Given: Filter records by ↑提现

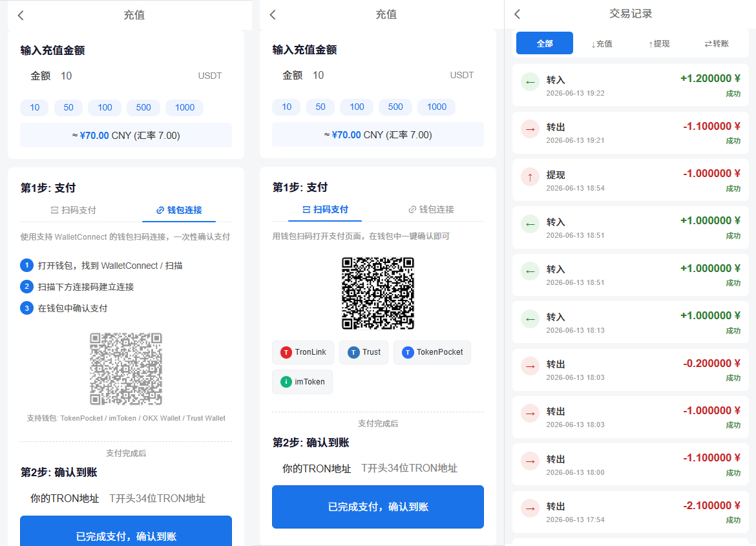Looking at the screenshot, I should 659,43.
